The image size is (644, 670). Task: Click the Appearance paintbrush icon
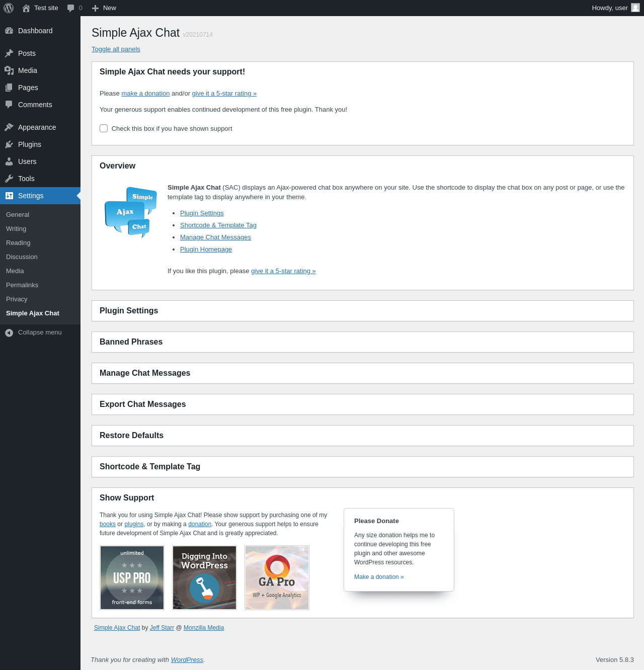point(9,127)
